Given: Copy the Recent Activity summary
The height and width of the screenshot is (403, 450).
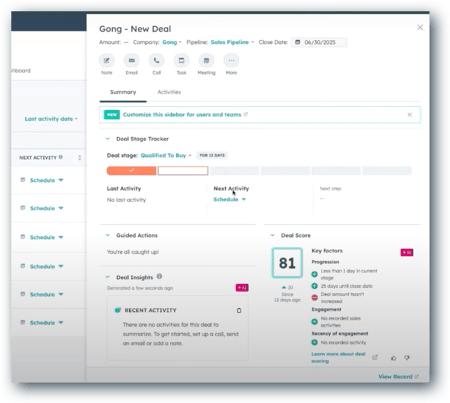Looking at the screenshot, I should point(239,310).
